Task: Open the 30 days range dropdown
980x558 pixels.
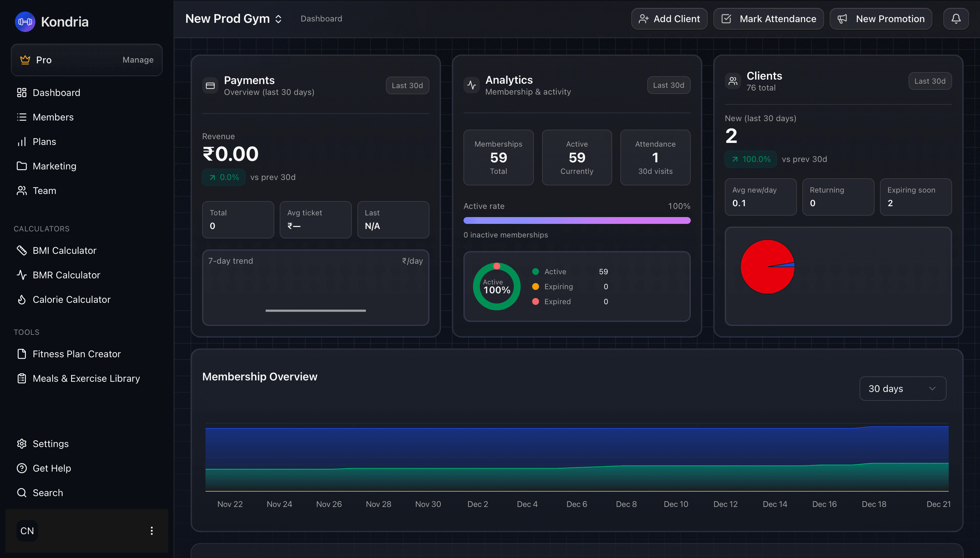Action: (x=902, y=389)
